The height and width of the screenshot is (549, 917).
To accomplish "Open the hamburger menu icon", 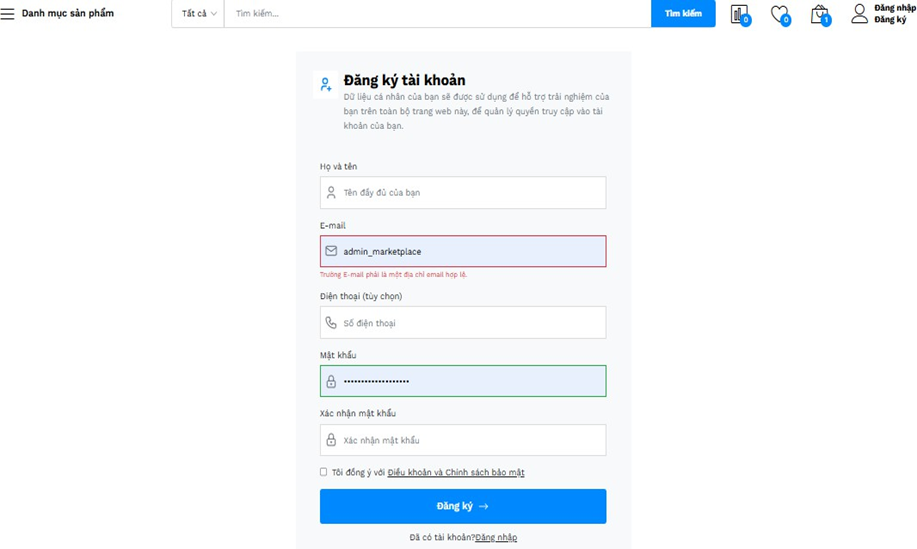I will coord(8,14).
